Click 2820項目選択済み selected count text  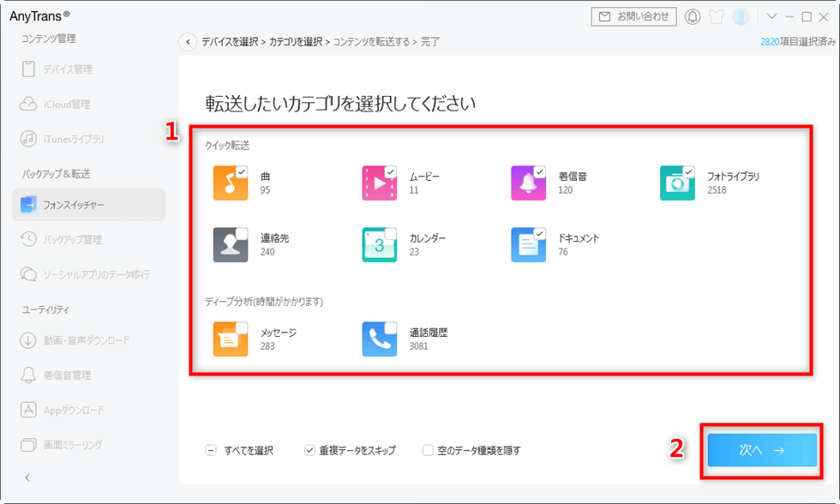point(798,42)
